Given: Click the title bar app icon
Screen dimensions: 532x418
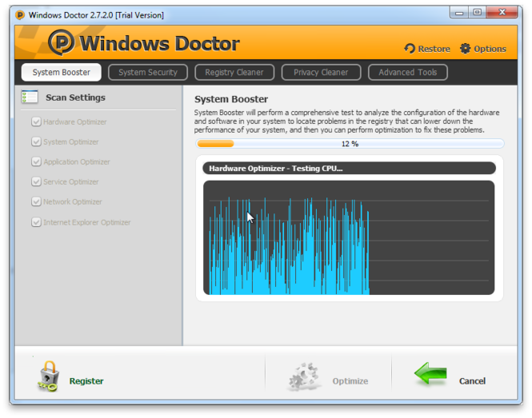Looking at the screenshot, I should coord(20,15).
